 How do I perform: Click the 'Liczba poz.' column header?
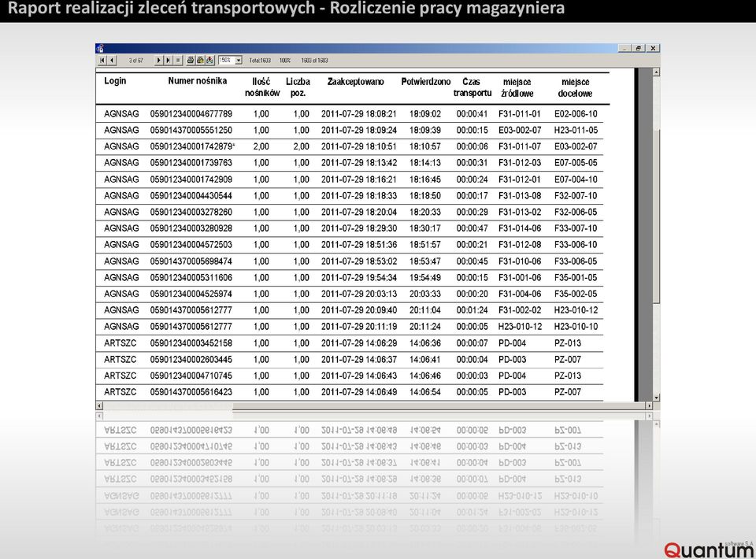click(298, 87)
